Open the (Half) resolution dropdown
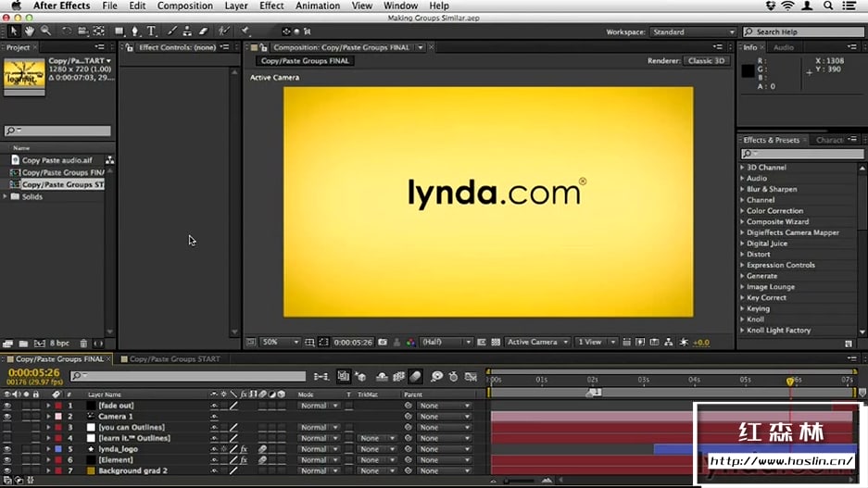The width and height of the screenshot is (868, 488). 447,343
